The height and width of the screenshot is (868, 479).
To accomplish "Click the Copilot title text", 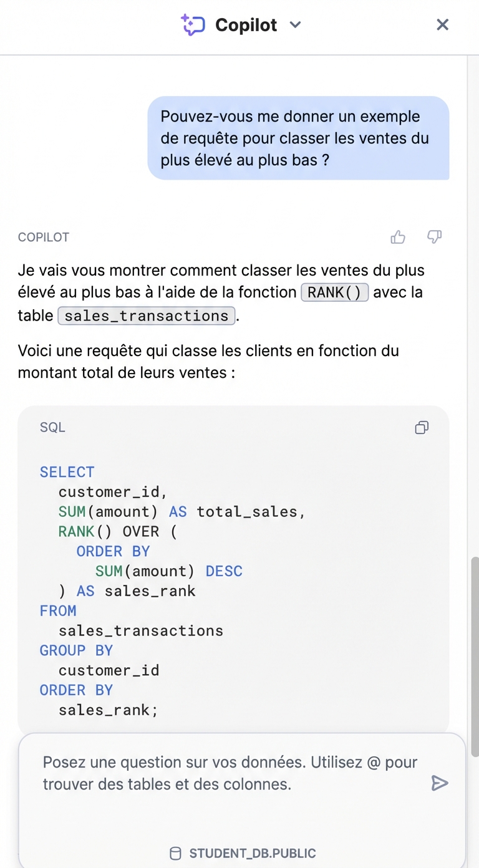I will tap(246, 25).
